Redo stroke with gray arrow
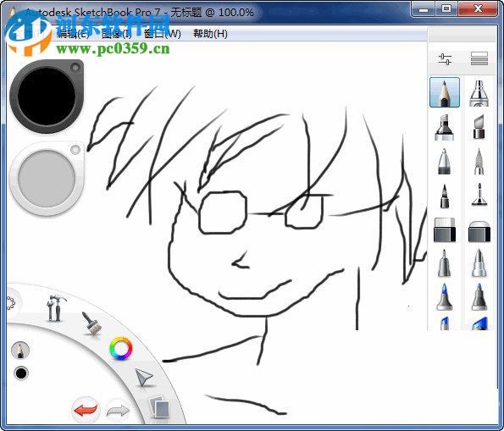 118,411
